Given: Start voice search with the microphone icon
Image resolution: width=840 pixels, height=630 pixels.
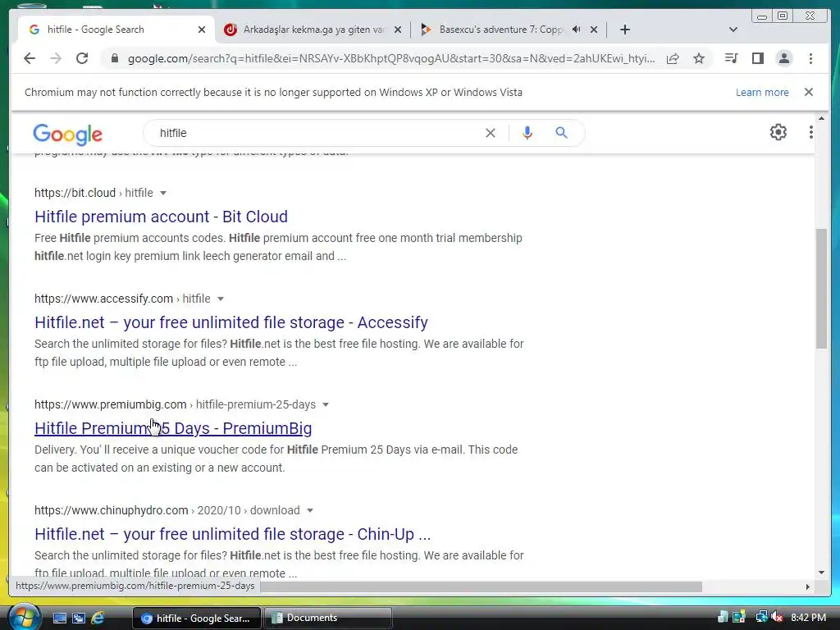Looking at the screenshot, I should click(527, 133).
